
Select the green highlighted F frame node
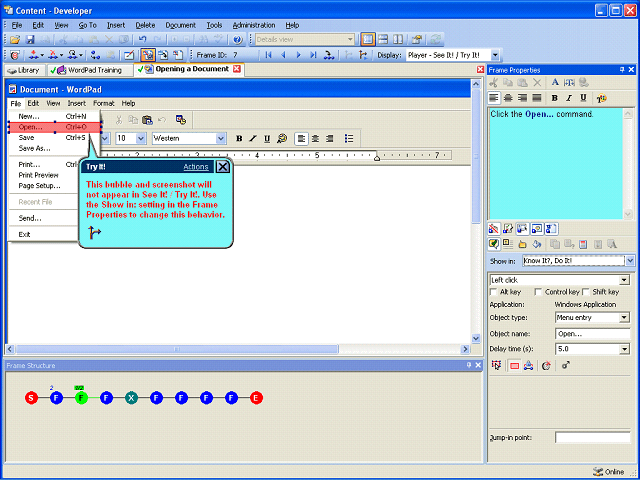pyautogui.click(x=81, y=398)
